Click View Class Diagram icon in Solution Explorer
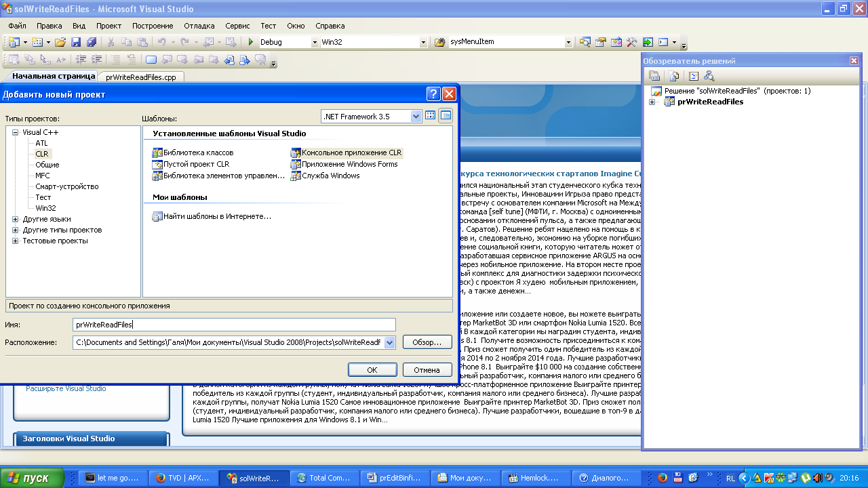The height and width of the screenshot is (488, 868). click(x=709, y=76)
